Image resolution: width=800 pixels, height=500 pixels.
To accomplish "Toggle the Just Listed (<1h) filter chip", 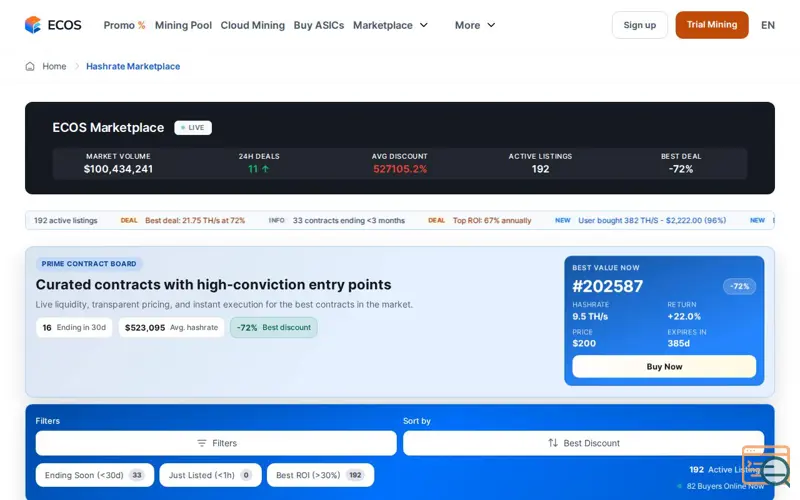I will click(210, 475).
